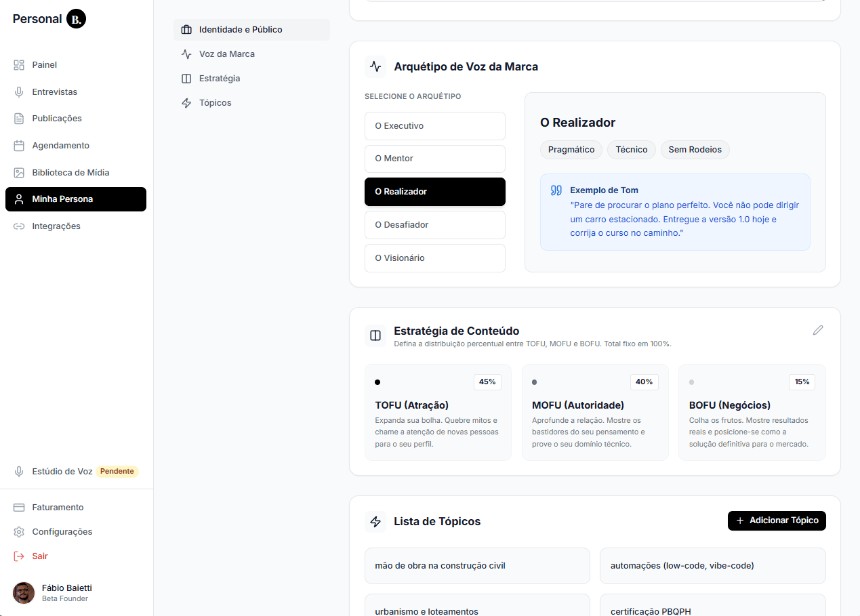Screen dimensions: 860x616
Task: Click the Entrevistas microphone icon
Action: coord(19,92)
